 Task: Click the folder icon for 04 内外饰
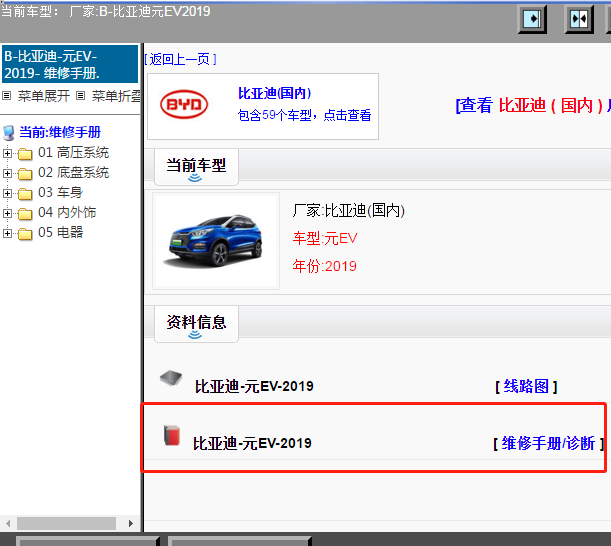25,214
